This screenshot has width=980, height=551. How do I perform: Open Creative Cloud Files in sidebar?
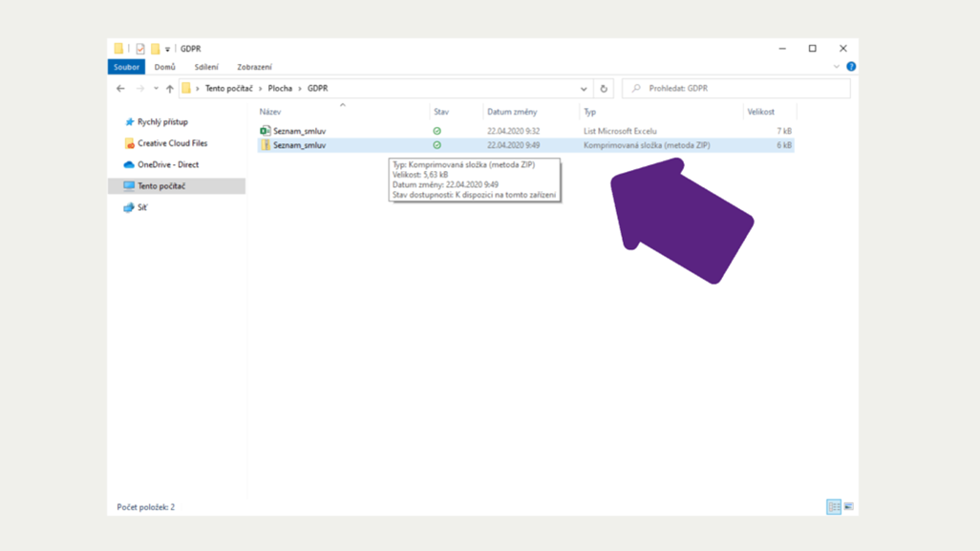pyautogui.click(x=173, y=143)
